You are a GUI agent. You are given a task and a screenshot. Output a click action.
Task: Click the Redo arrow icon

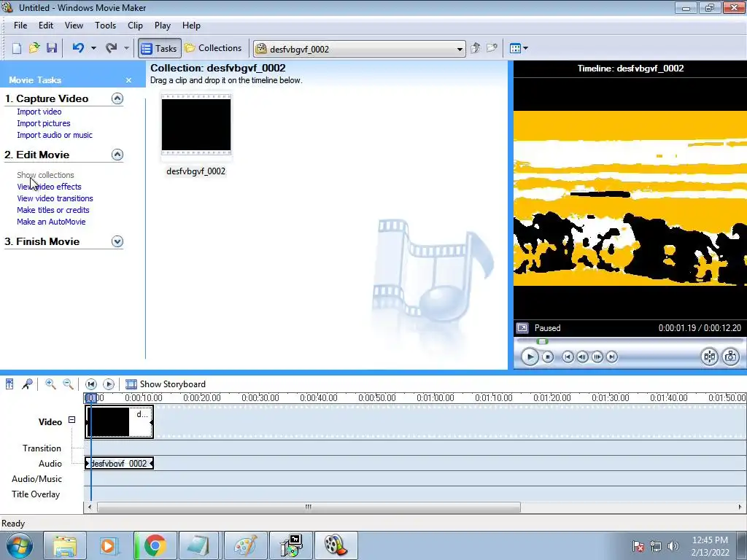pos(111,48)
